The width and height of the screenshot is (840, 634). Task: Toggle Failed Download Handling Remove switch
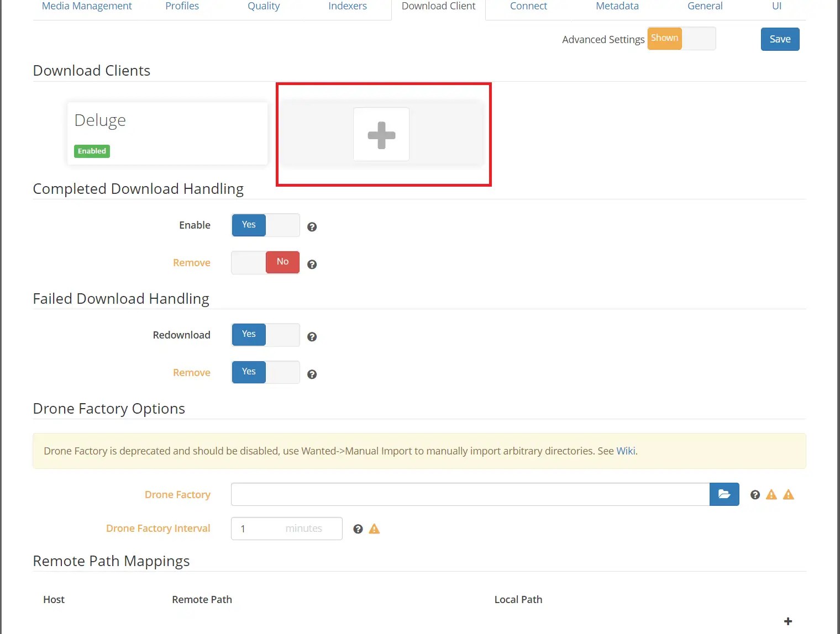(x=266, y=372)
